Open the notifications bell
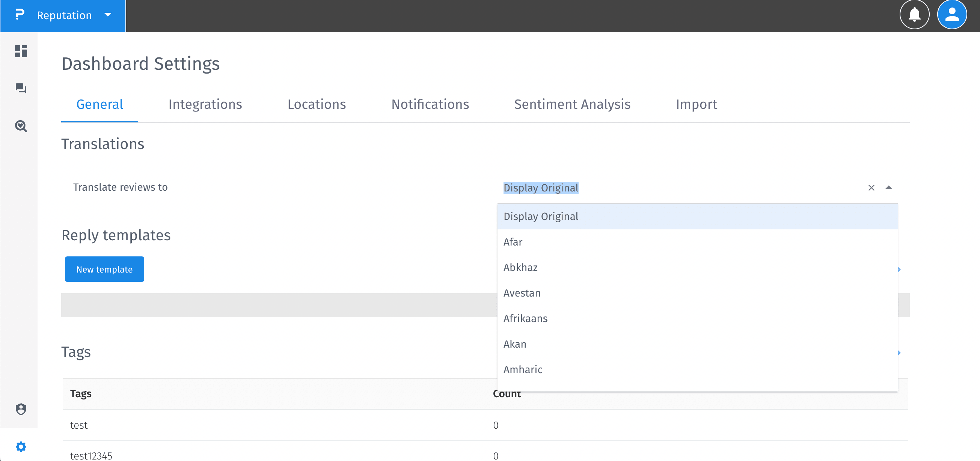Screen dimensions: 980x461 tap(914, 15)
